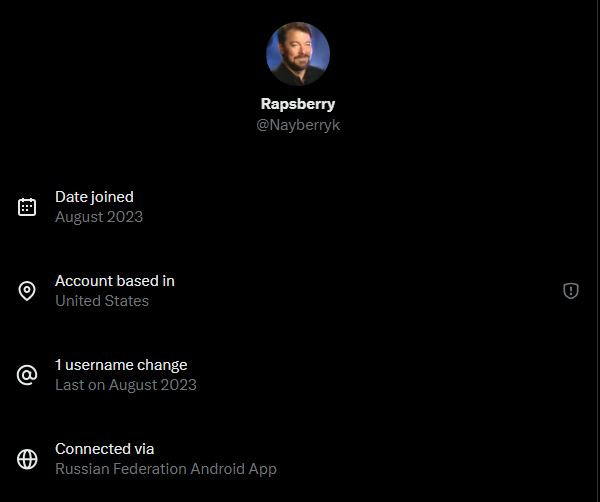The height and width of the screenshot is (502, 600).
Task: Click the calendar icon beside Date joined
Action: 27,207
